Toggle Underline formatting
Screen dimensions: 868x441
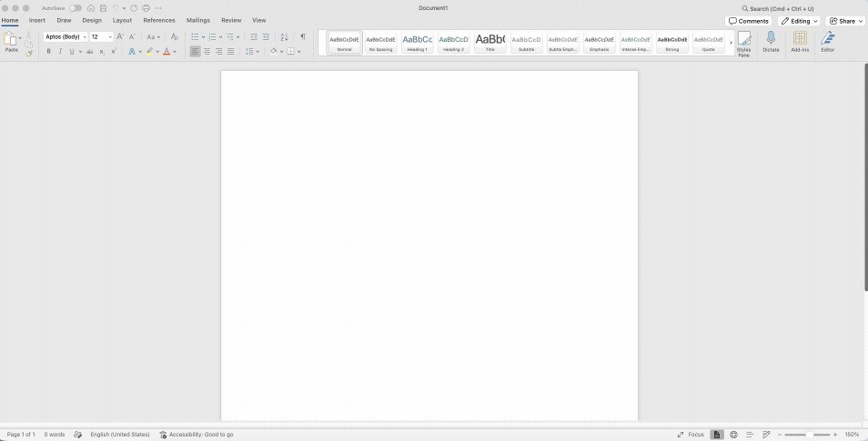point(71,52)
